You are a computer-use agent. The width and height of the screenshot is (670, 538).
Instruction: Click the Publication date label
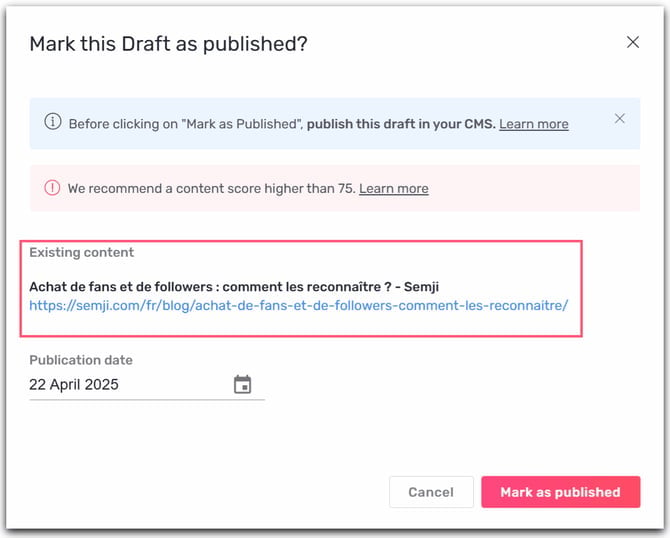(x=81, y=360)
